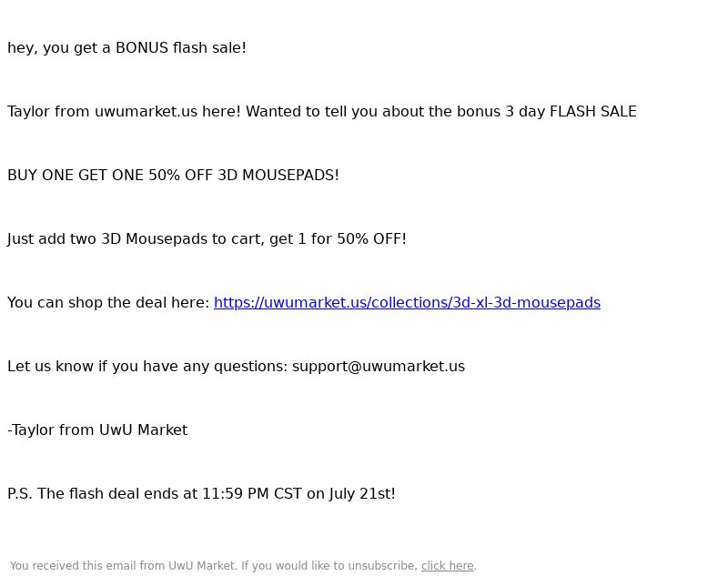Screen dimensions: 728x576
Task: Click the 'Just add two 3D Mousepads' line
Action: coord(207,239)
